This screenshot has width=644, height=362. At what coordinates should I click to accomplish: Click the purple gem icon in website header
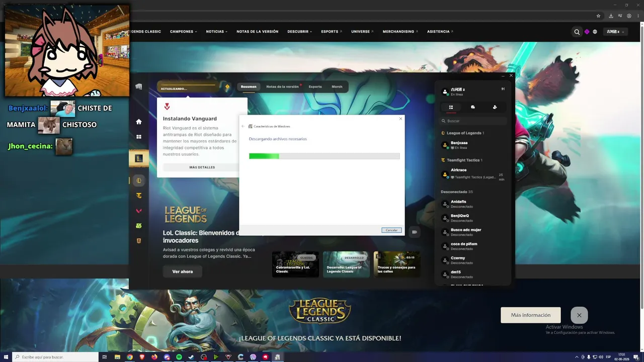(x=587, y=32)
